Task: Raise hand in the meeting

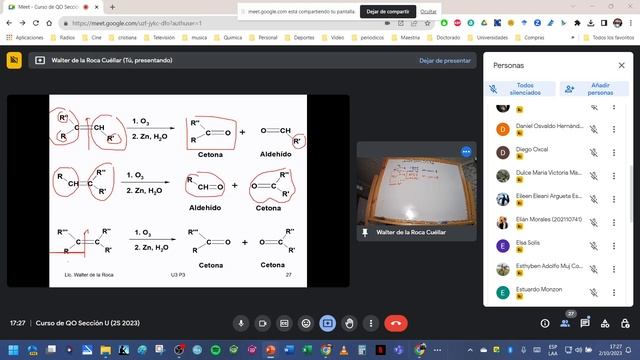Action: point(349,323)
